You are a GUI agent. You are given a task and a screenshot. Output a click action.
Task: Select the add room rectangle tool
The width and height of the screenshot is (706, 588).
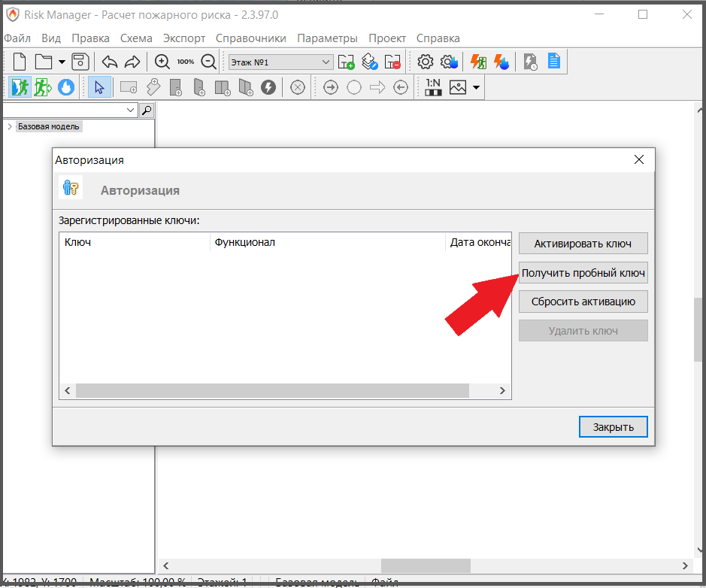click(129, 87)
